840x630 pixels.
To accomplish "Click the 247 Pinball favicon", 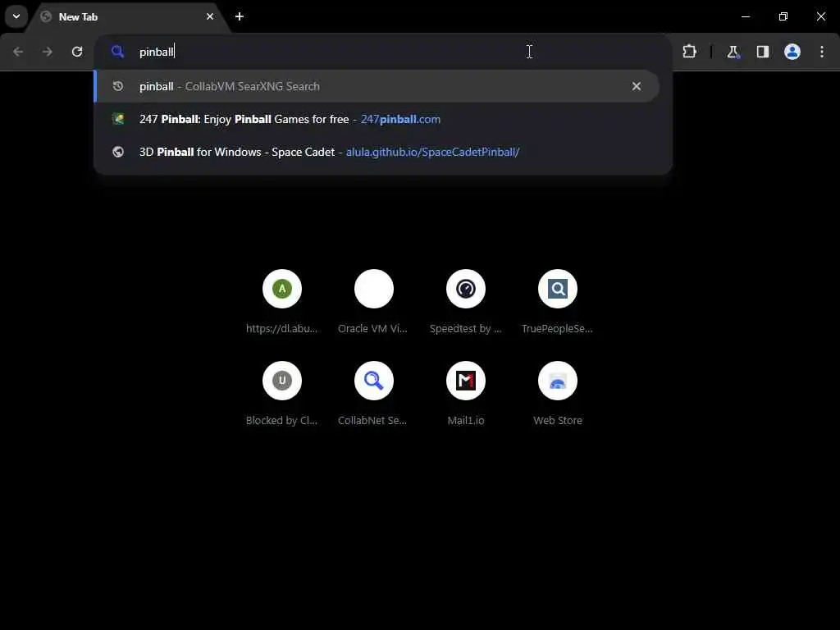I will [x=118, y=119].
